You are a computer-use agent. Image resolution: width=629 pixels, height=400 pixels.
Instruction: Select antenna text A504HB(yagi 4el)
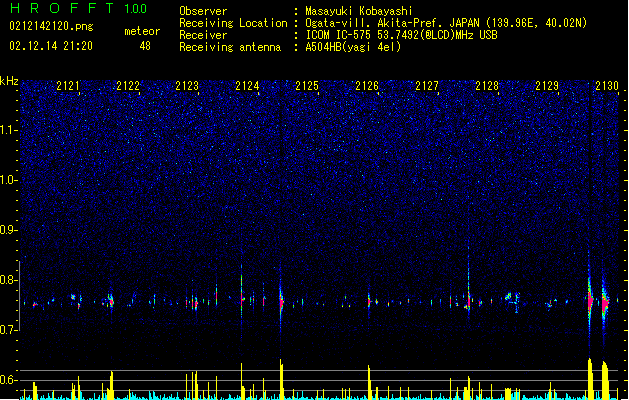pos(353,47)
